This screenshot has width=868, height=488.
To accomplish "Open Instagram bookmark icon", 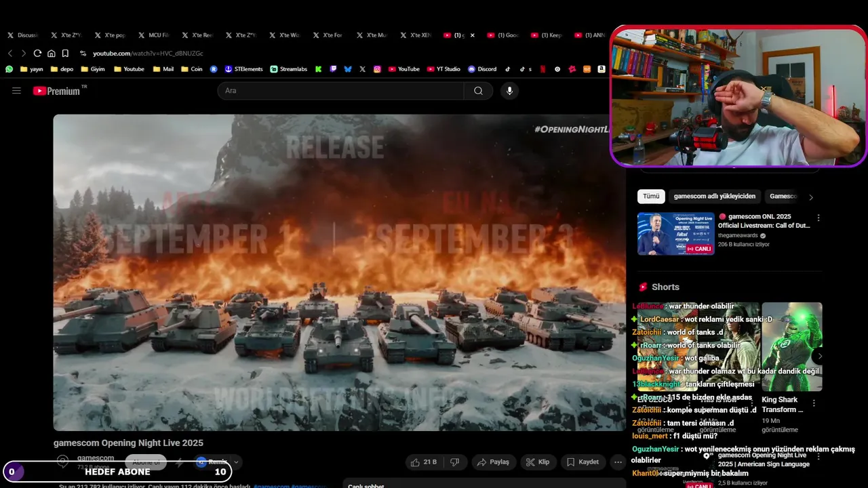I will tap(377, 69).
